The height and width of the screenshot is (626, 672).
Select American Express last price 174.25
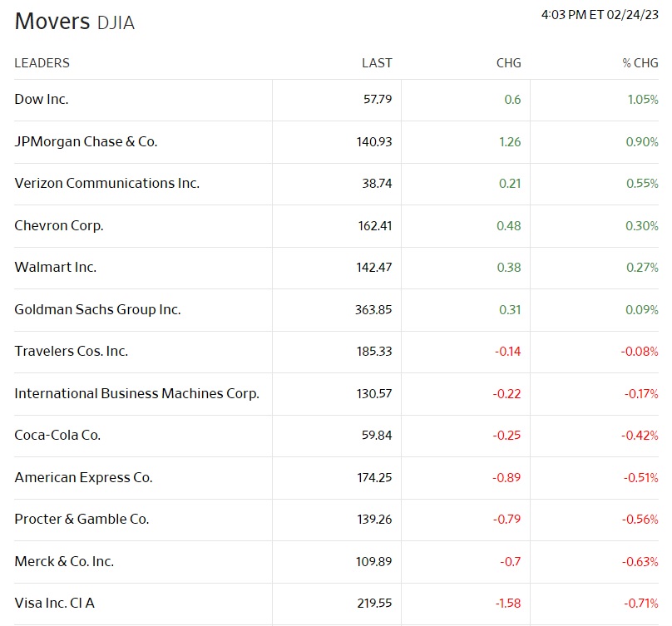(x=374, y=478)
